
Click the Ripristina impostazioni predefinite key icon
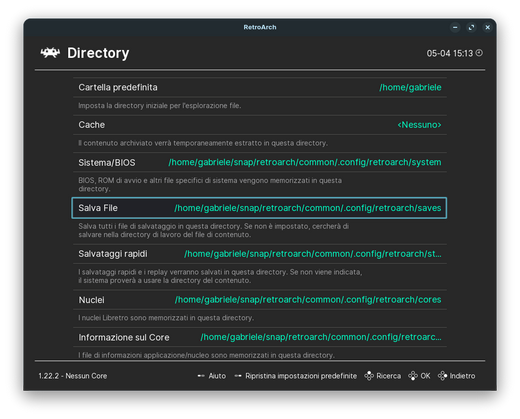coord(238,376)
